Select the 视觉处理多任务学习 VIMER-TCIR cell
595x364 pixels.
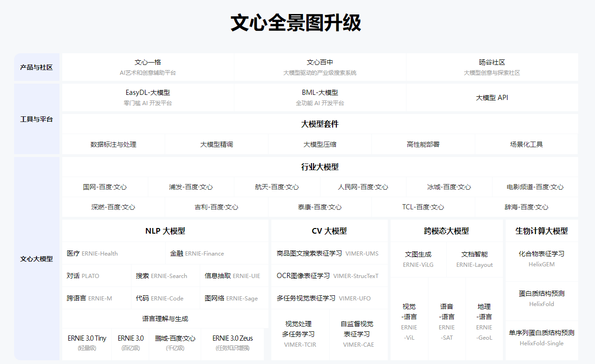coord(300,335)
